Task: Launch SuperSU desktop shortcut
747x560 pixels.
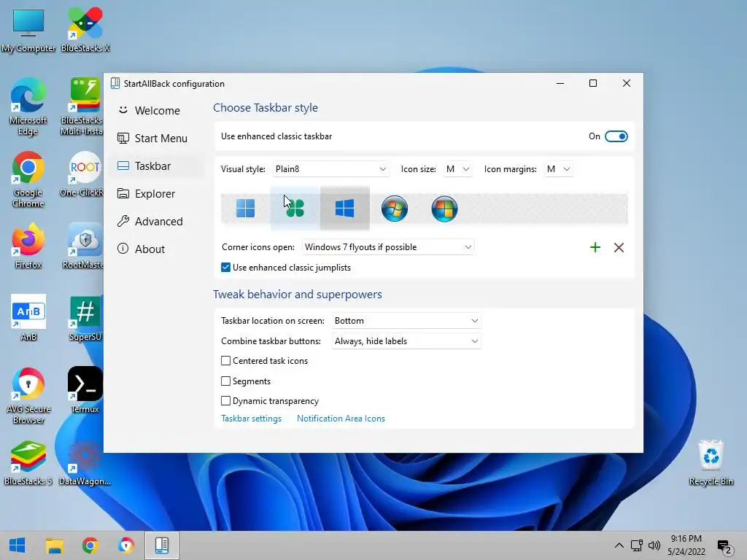Action: point(85,319)
